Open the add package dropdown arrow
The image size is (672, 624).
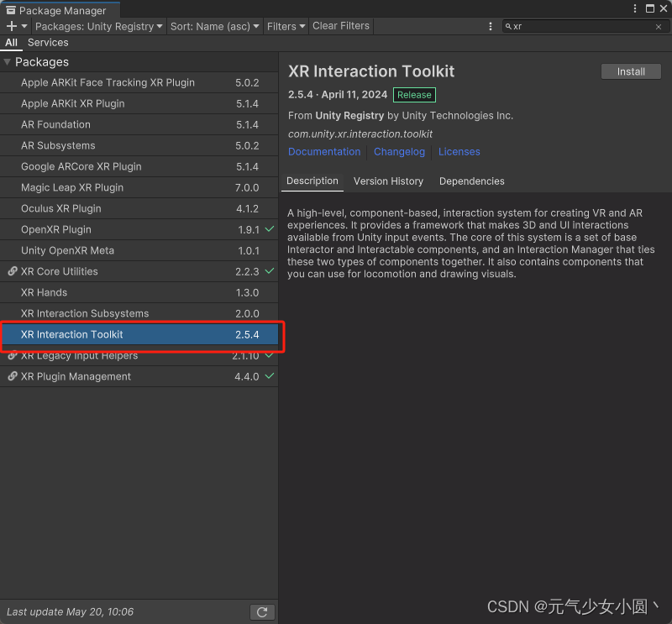coord(24,26)
